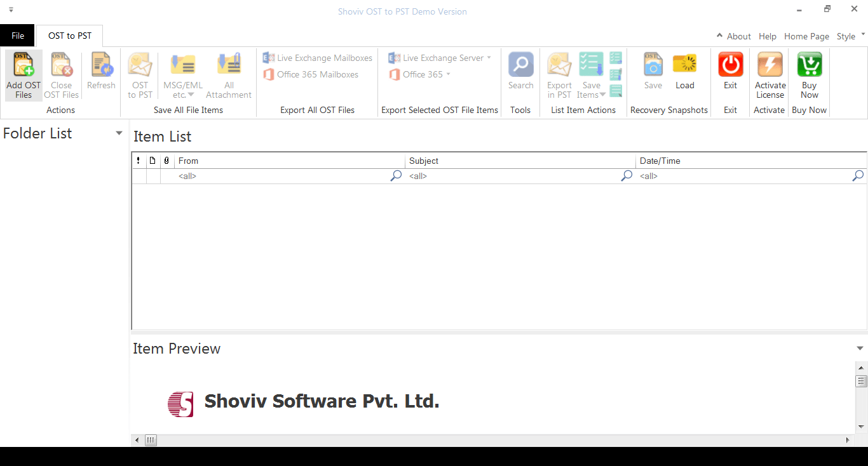Open the Style dropdown menu

click(850, 36)
